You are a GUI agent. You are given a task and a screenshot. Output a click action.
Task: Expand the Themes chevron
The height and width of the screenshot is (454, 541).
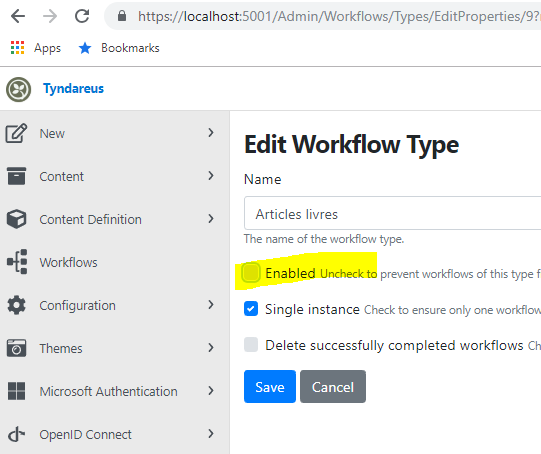[211, 348]
